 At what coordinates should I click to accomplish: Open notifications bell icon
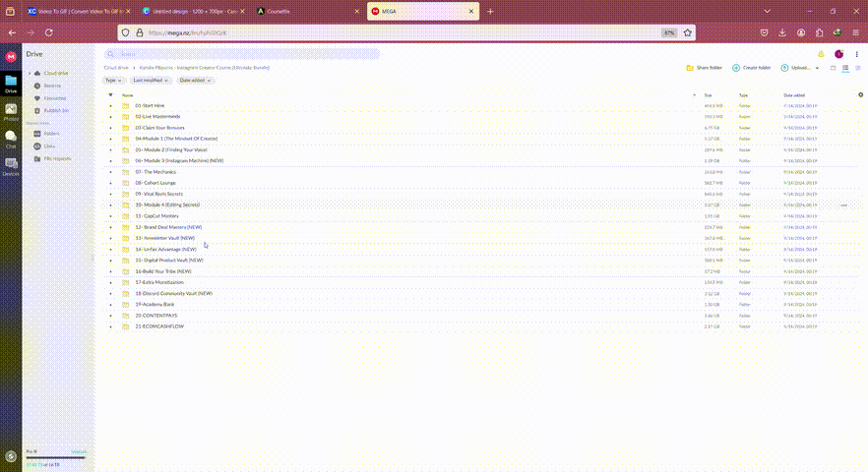(x=821, y=54)
